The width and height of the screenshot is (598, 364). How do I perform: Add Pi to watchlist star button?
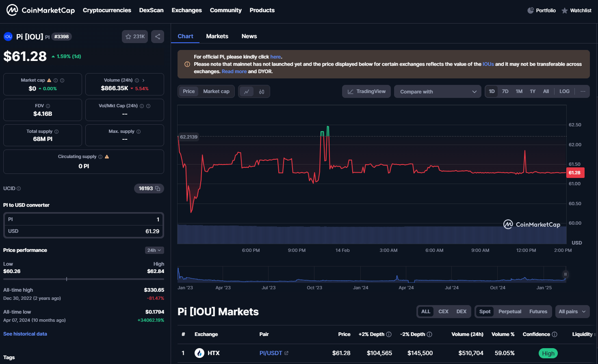tap(135, 37)
